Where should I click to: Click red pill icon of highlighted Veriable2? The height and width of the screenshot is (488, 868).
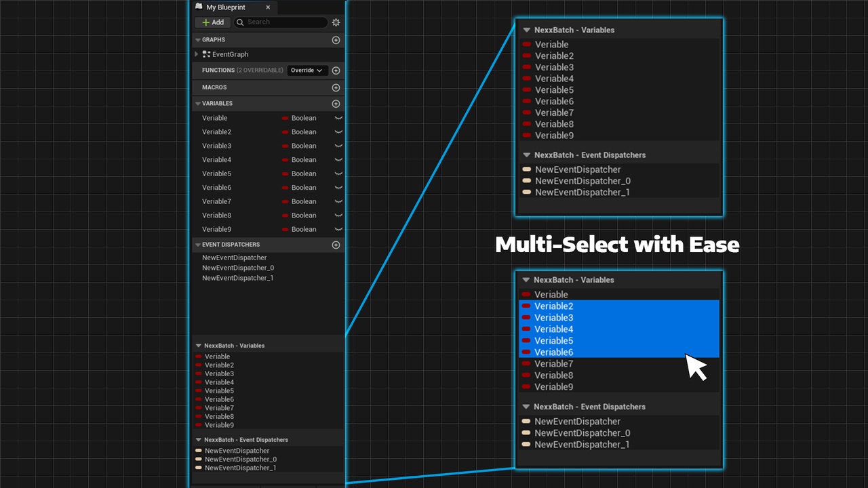pos(526,306)
